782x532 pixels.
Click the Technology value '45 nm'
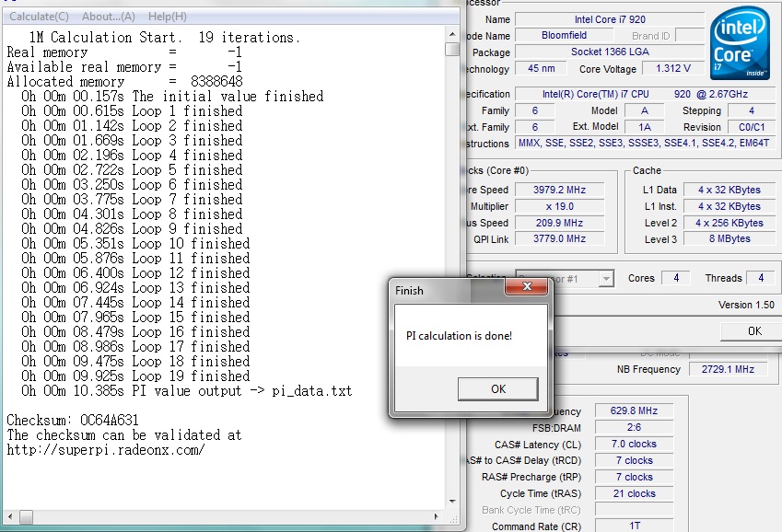(x=541, y=68)
